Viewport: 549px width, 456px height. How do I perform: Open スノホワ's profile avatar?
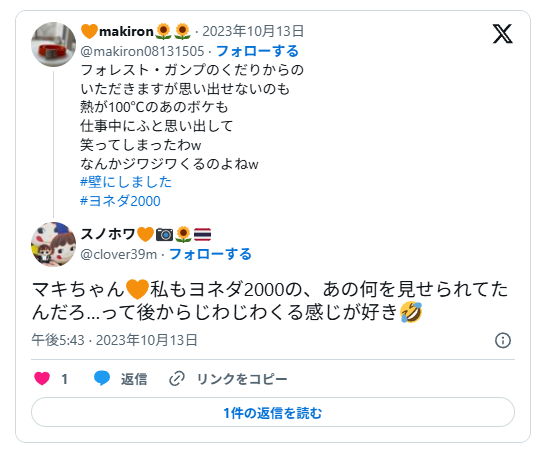[x=54, y=244]
